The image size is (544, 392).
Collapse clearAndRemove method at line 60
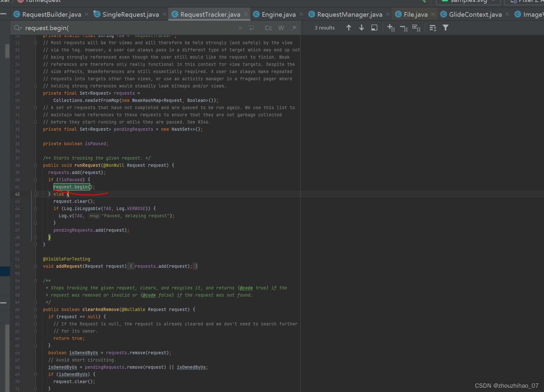point(35,310)
